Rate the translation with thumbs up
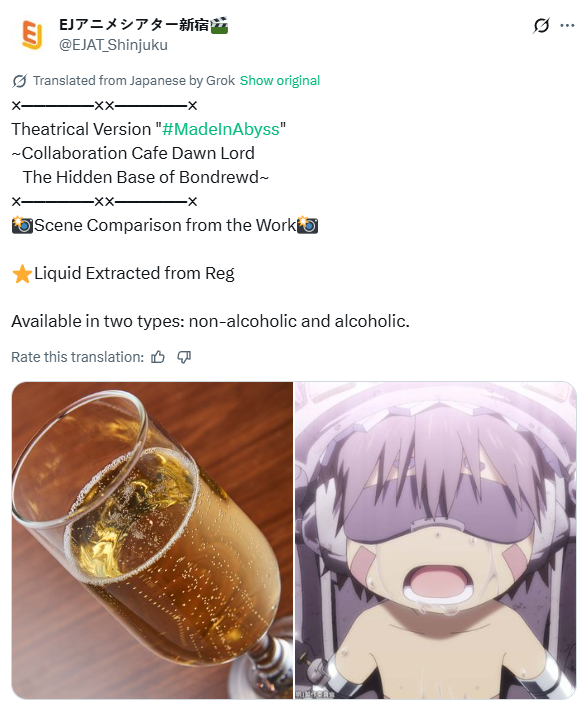588x714 pixels. pyautogui.click(x=158, y=357)
